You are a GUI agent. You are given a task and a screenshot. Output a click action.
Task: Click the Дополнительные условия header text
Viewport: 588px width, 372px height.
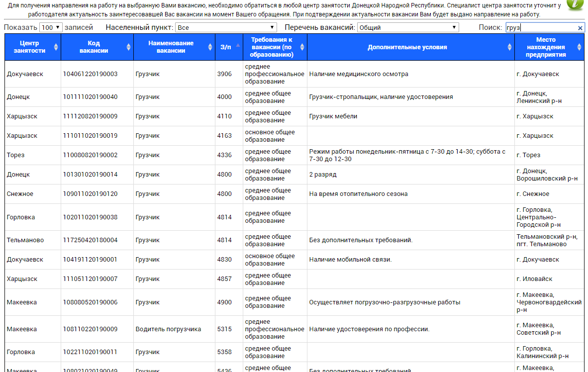click(407, 47)
